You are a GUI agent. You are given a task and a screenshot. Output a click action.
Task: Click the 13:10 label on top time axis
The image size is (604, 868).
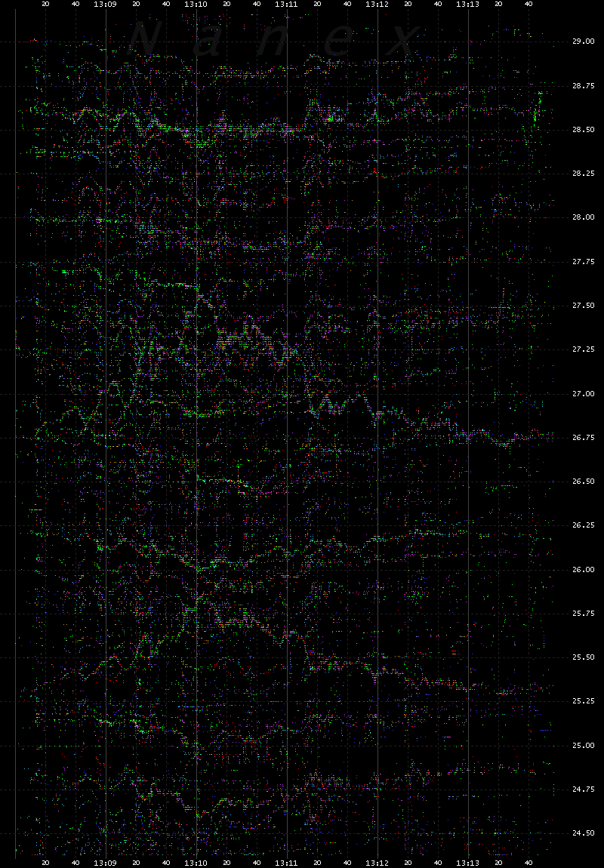[x=196, y=4]
